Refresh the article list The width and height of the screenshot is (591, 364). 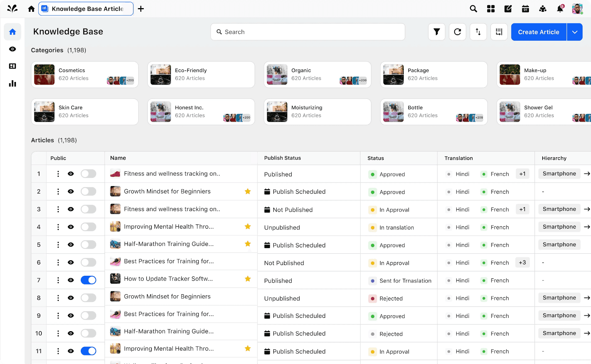coord(457,32)
